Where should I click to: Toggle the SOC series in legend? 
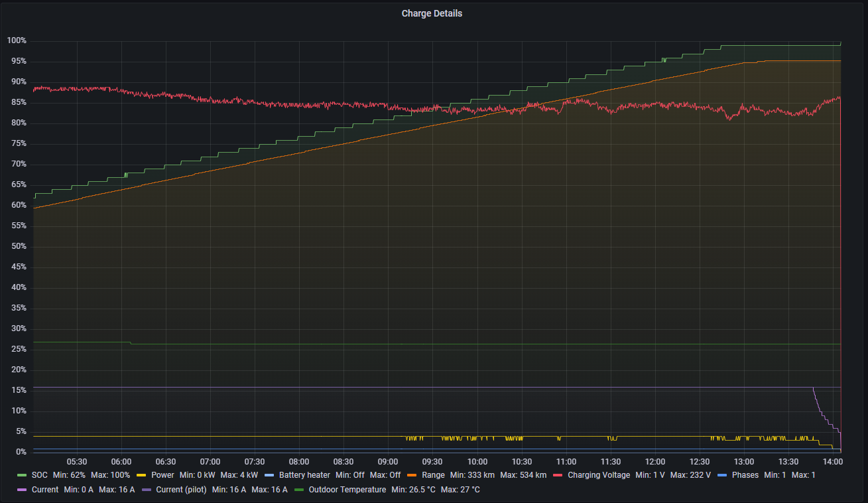click(39, 475)
